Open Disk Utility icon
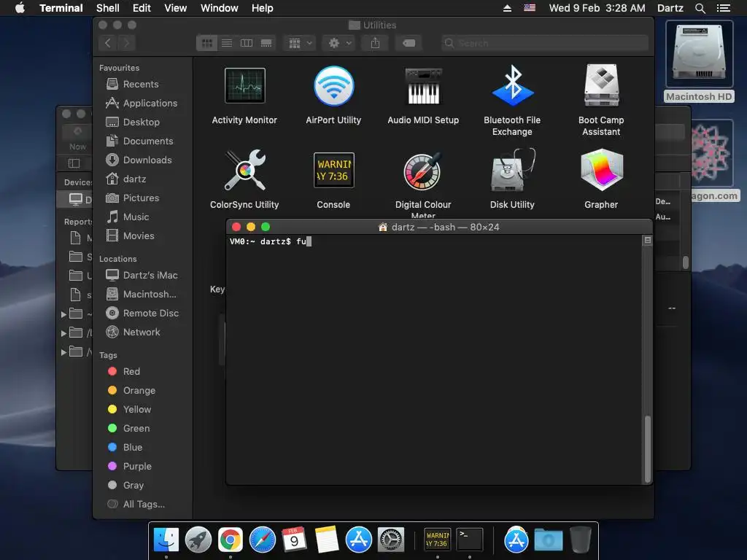The image size is (747, 560). [x=512, y=170]
